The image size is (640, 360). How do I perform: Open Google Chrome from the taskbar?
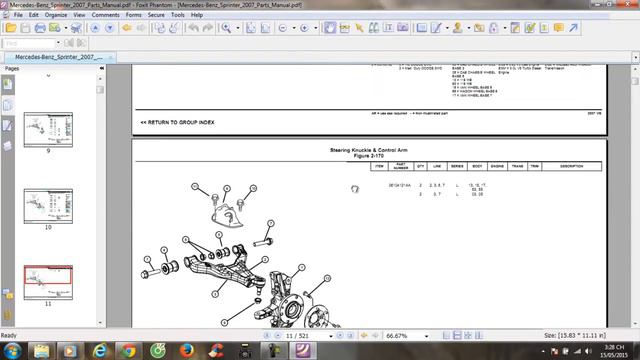pos(128,351)
